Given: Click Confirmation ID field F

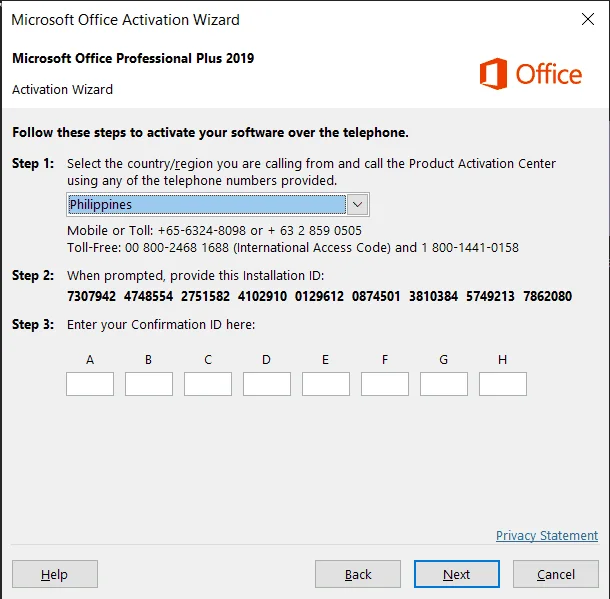Looking at the screenshot, I should coord(385,384).
